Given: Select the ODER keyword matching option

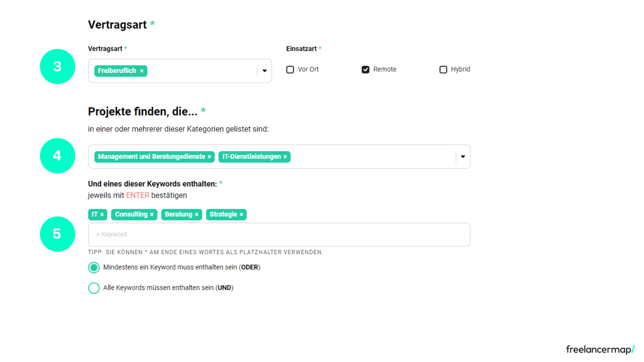Looking at the screenshot, I should click(94, 267).
